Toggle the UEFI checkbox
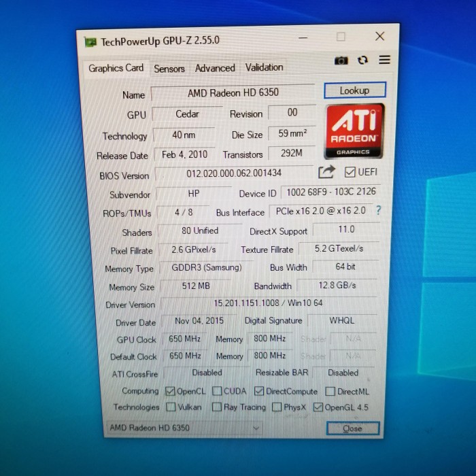 350,172
